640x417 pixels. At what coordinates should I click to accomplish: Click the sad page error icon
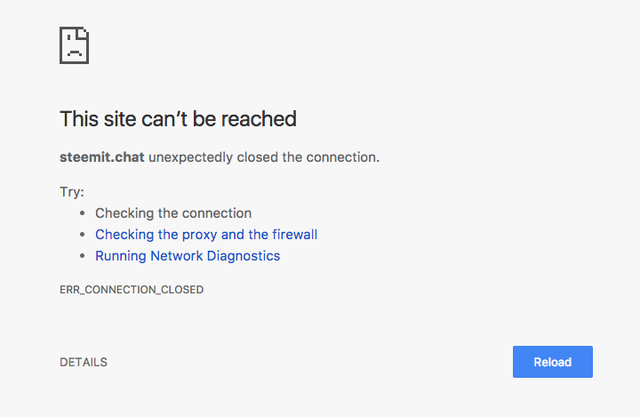pyautogui.click(x=76, y=45)
